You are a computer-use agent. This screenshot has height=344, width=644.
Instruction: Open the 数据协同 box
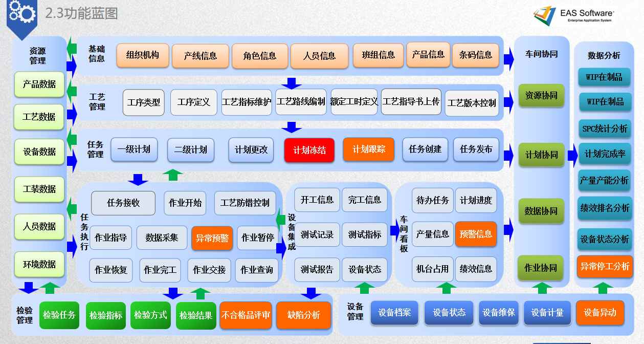(x=541, y=211)
